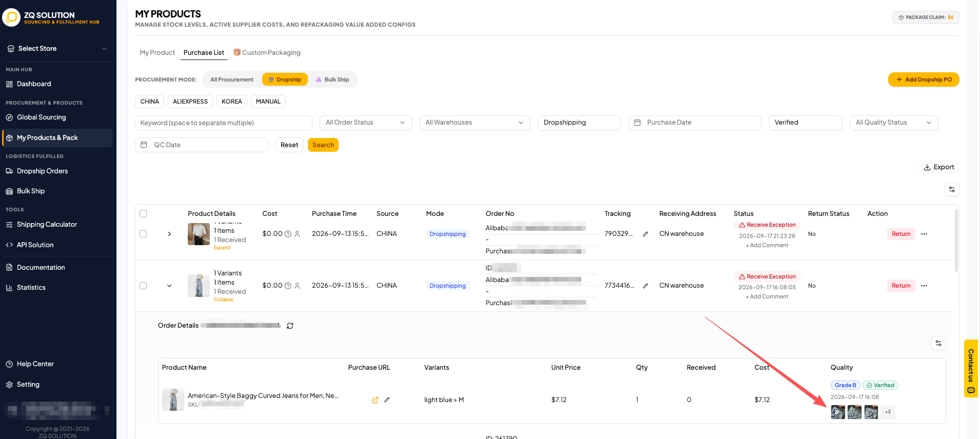The height and width of the screenshot is (439, 980).
Task: Toggle select-all checkbox in table header
Action: [x=143, y=214]
